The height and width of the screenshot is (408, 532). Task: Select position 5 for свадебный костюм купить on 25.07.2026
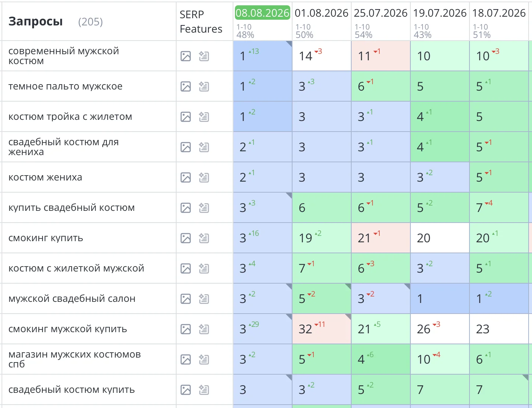(x=381, y=389)
